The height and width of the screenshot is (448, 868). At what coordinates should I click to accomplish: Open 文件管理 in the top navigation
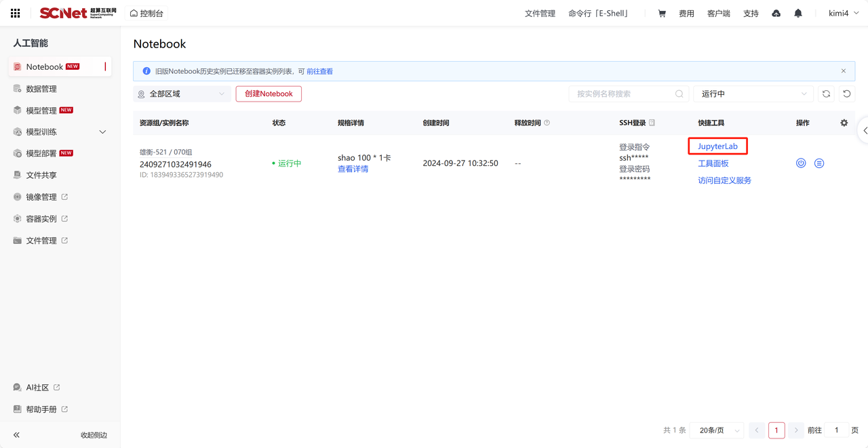pyautogui.click(x=540, y=14)
